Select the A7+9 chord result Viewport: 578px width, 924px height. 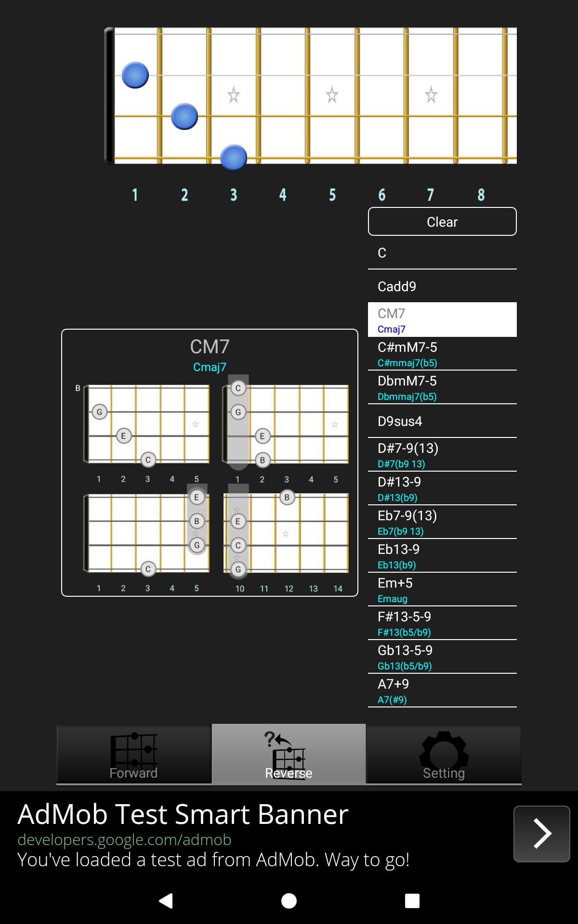(x=442, y=691)
